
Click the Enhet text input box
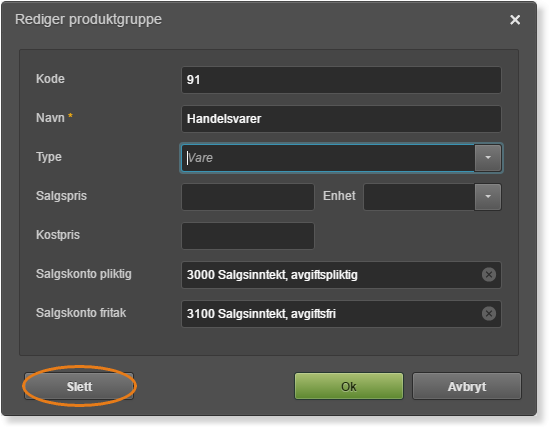419,196
